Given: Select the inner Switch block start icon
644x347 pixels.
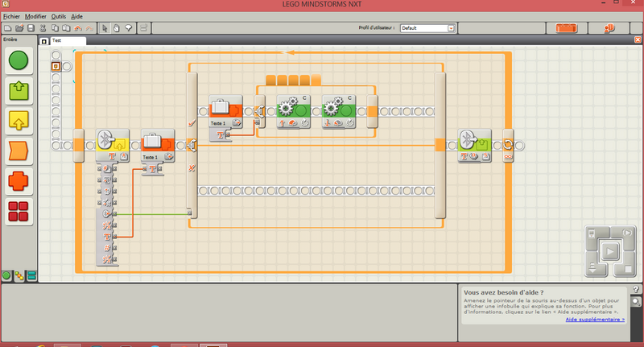Looking at the screenshot, I should pyautogui.click(x=259, y=112).
